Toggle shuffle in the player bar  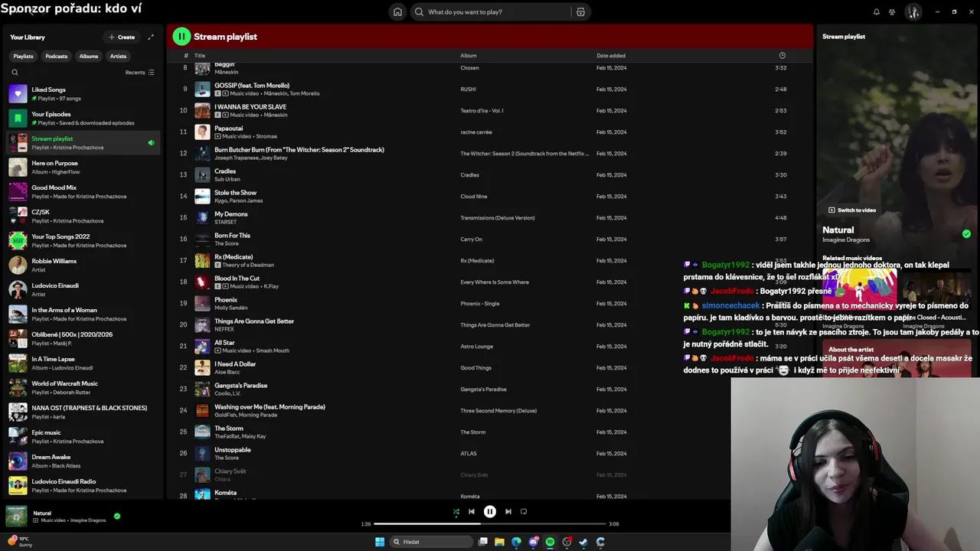click(456, 511)
